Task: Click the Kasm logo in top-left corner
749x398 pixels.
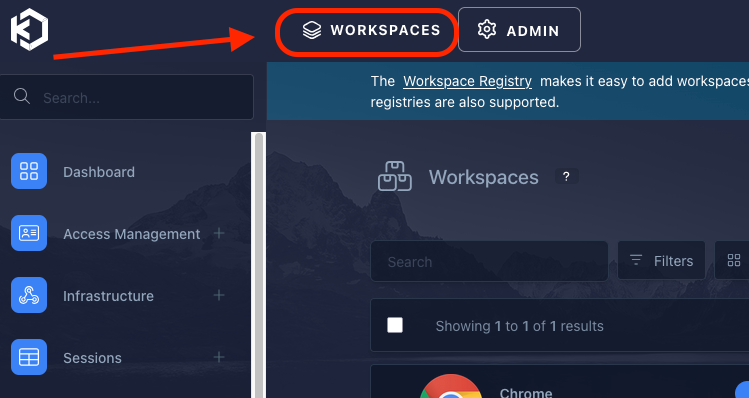Action: point(29,29)
